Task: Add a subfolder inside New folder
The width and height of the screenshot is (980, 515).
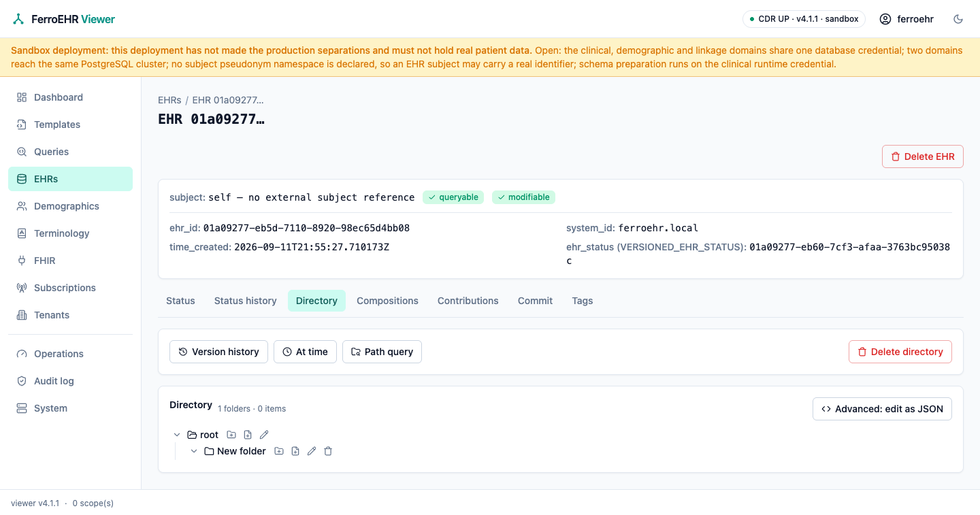Action: 279,451
